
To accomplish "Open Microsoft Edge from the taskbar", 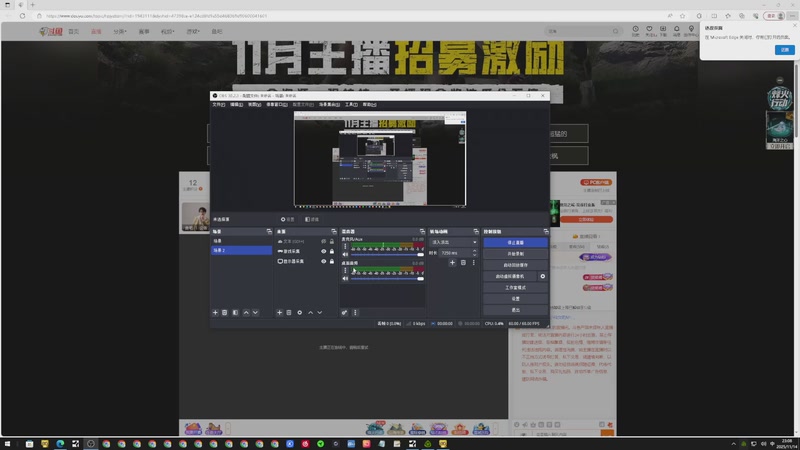I will (60, 444).
